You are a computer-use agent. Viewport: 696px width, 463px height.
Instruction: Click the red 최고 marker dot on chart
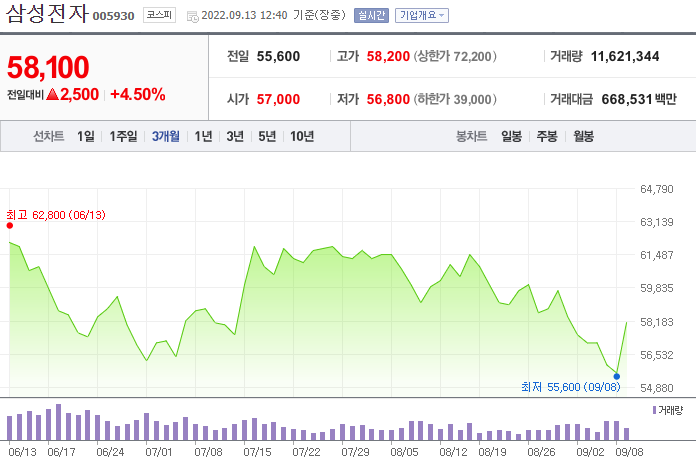10,226
